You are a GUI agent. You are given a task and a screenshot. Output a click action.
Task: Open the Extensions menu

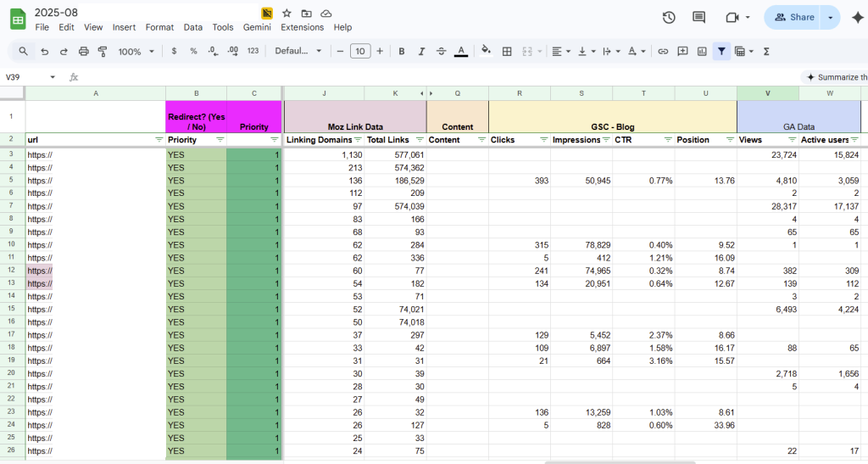pyautogui.click(x=302, y=27)
